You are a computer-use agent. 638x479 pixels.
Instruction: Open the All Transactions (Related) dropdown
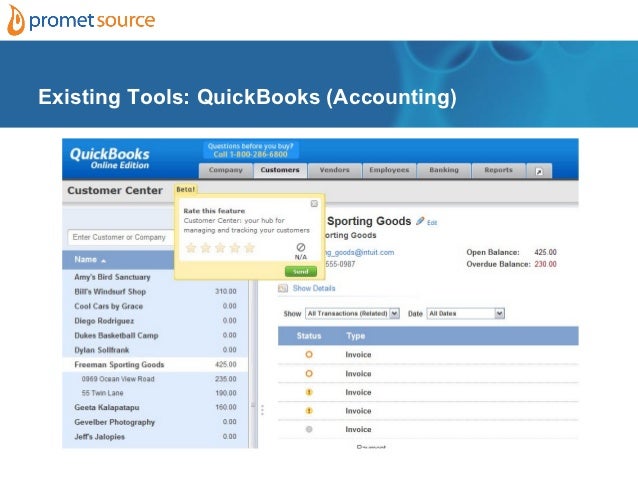point(352,313)
